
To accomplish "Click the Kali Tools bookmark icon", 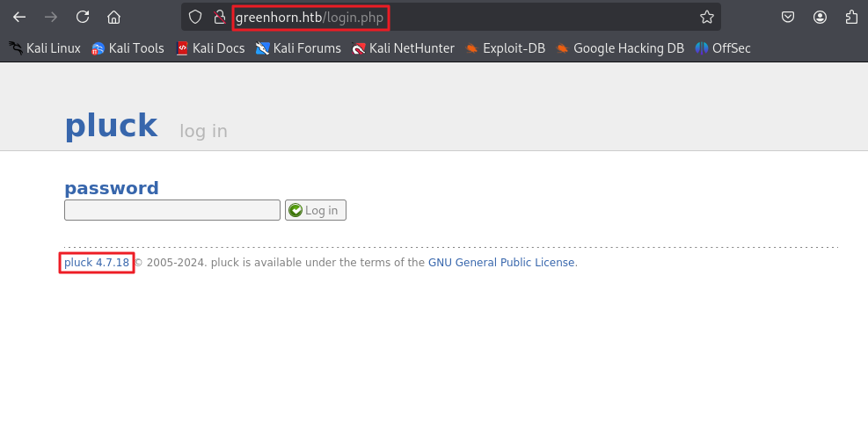I will [x=98, y=48].
